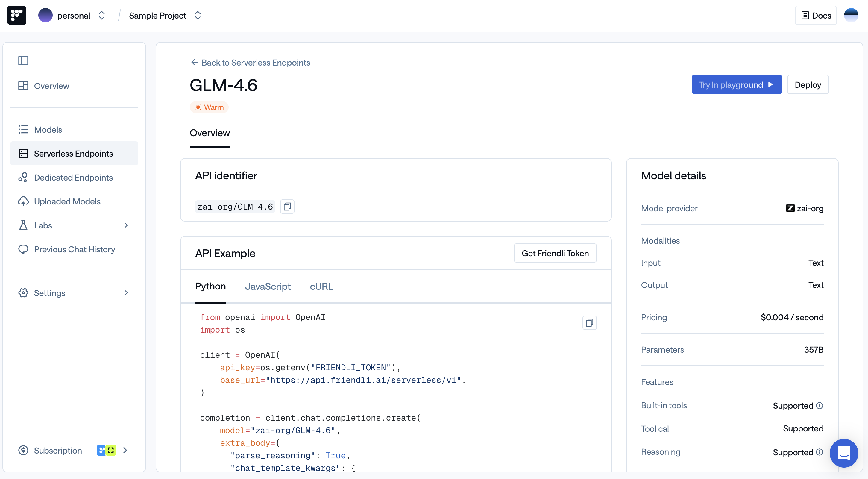This screenshot has width=868, height=479.
Task: Open the support chat bubble
Action: [x=844, y=453]
